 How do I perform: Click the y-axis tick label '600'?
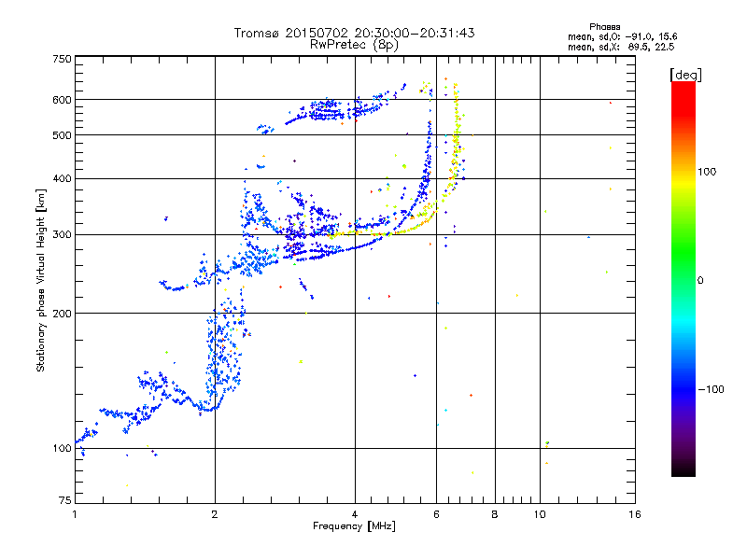[x=62, y=100]
